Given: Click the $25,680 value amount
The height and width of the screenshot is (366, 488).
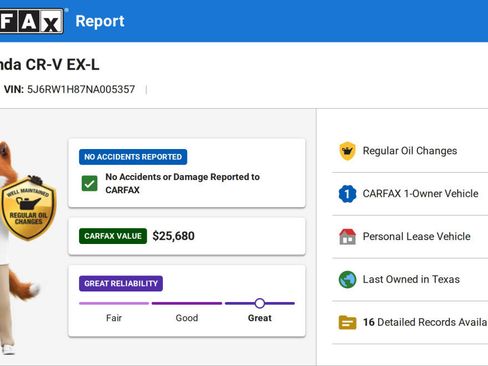Looking at the screenshot, I should (x=173, y=236).
